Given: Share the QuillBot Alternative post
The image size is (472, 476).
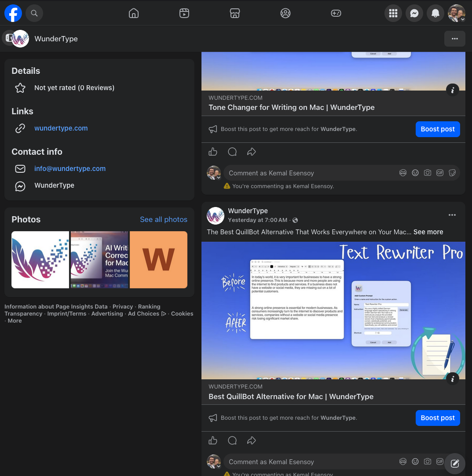Looking at the screenshot, I should [252, 440].
